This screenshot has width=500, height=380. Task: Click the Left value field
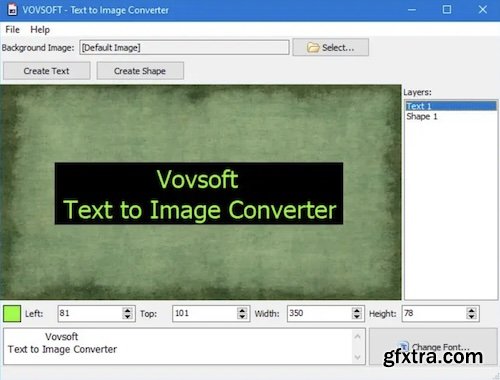[x=90, y=313]
